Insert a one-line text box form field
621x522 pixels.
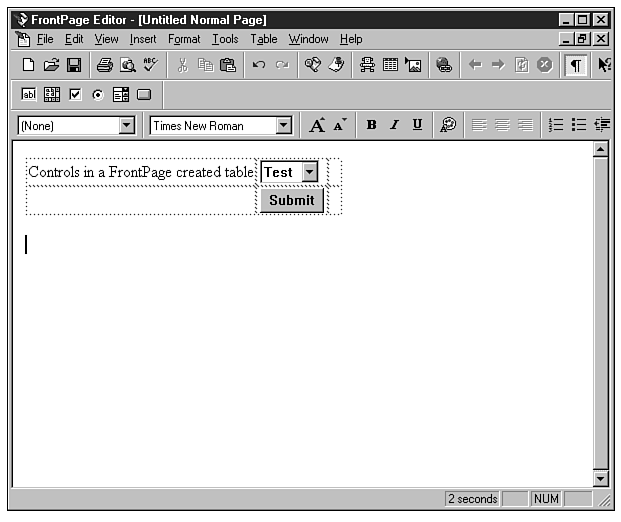coord(28,95)
